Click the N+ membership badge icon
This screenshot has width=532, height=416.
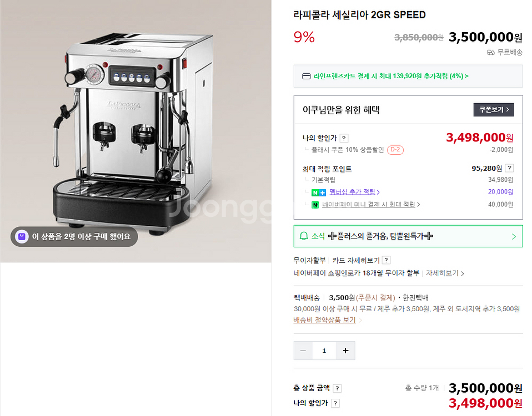[x=319, y=192]
